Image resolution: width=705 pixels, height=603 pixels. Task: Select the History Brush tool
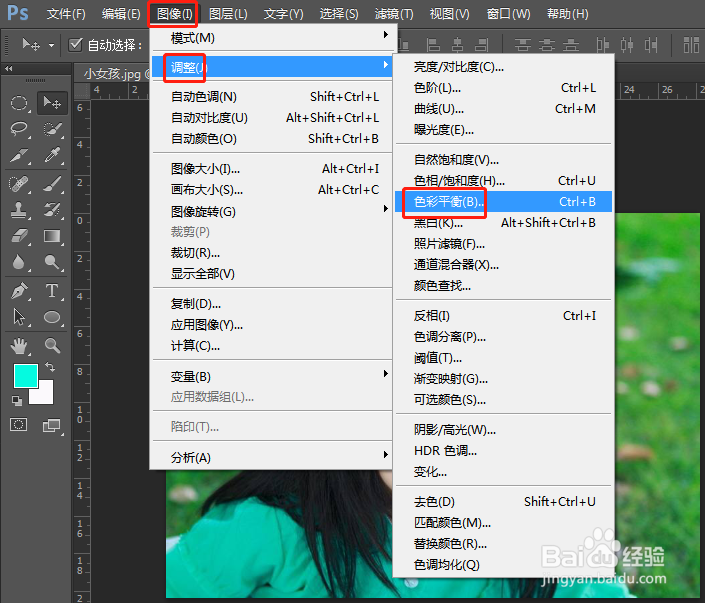(x=52, y=210)
